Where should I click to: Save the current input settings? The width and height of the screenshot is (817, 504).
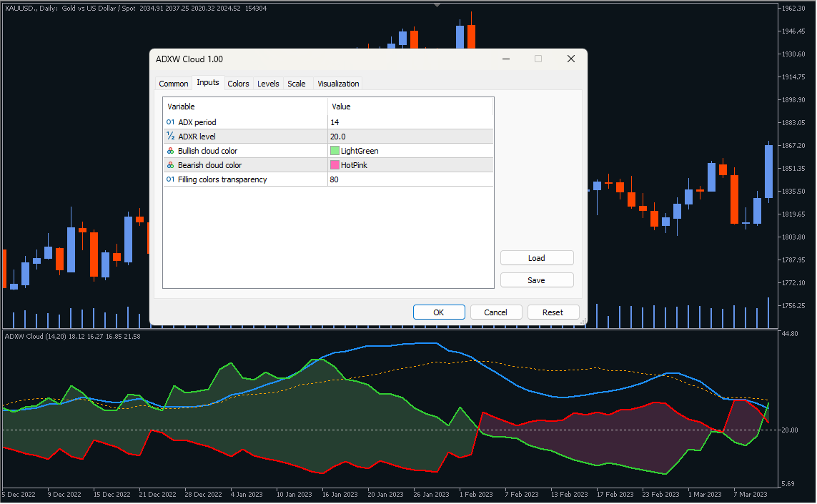[x=537, y=280]
